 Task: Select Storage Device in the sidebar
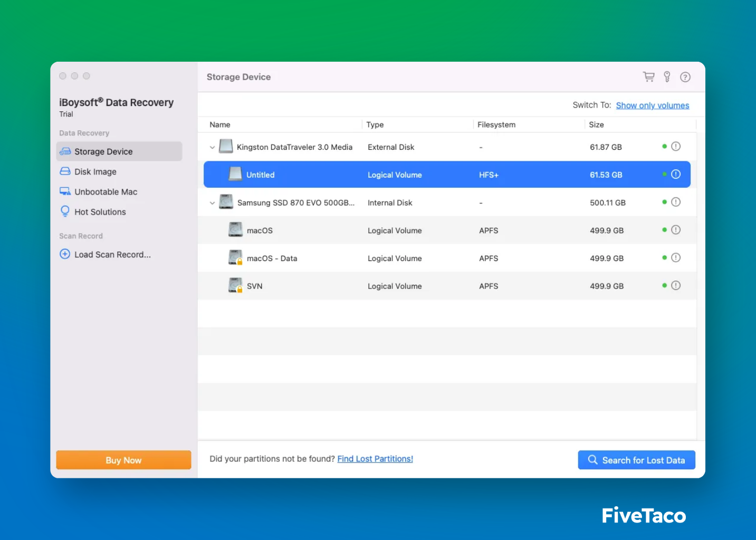119,151
